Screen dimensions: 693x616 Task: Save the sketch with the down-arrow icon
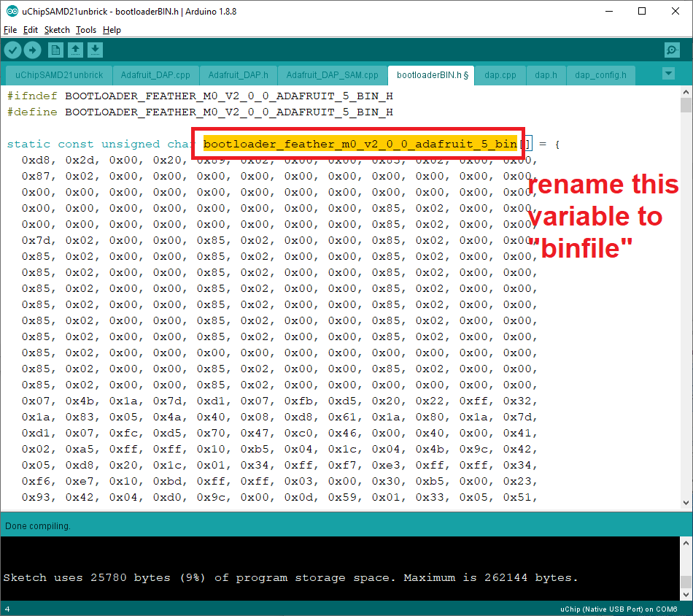coord(95,50)
